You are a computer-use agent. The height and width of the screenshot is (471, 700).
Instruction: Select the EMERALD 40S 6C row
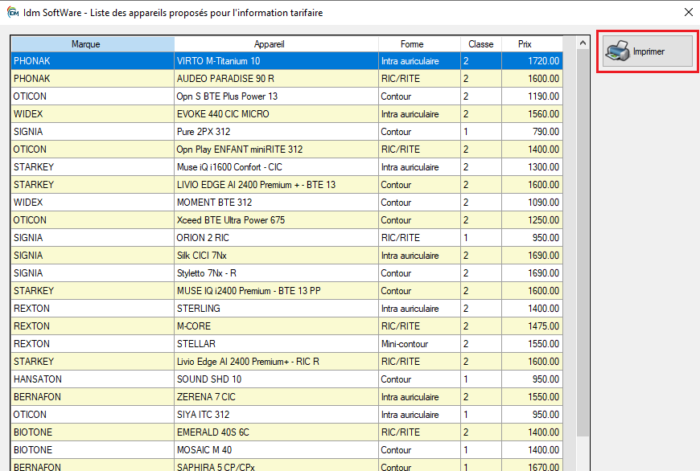(x=287, y=432)
